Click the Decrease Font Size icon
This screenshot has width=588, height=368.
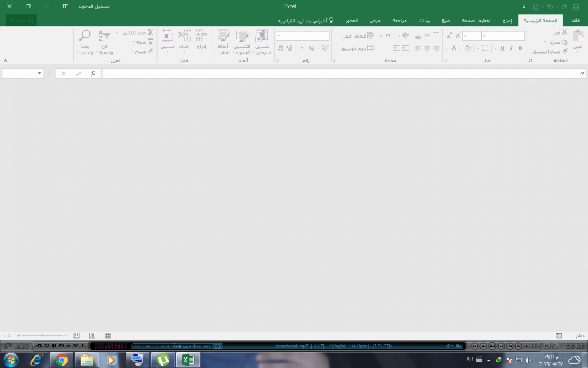449,36
